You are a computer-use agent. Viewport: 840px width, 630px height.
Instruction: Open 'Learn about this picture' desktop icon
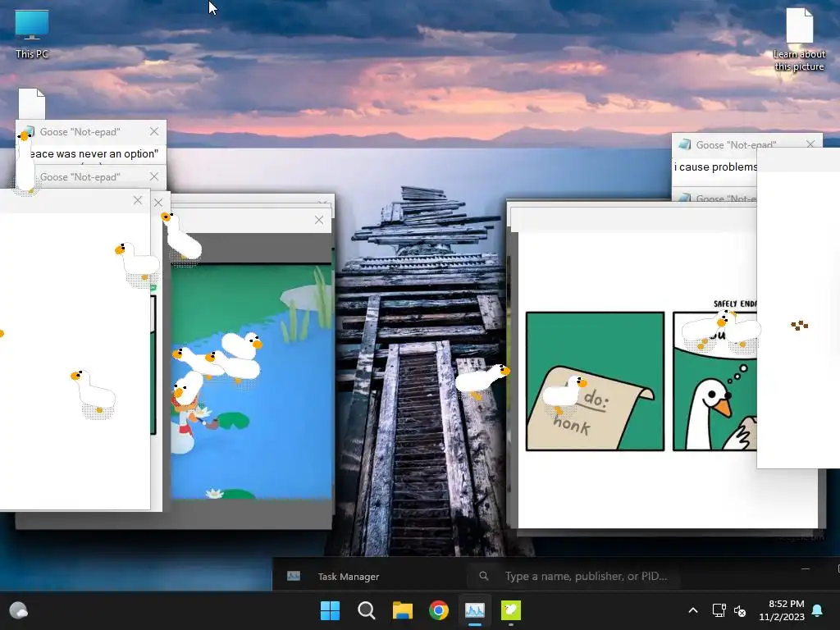(x=799, y=40)
